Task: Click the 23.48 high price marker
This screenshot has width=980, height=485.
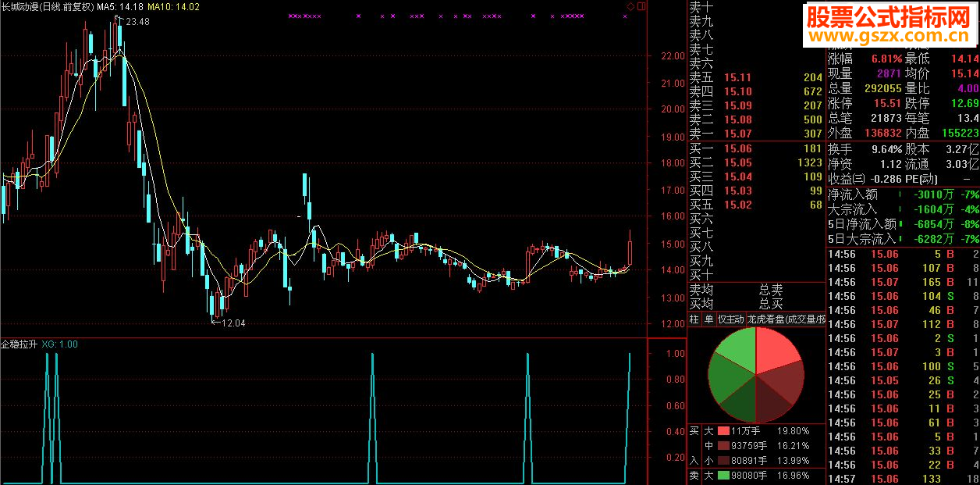Action: click(137, 22)
